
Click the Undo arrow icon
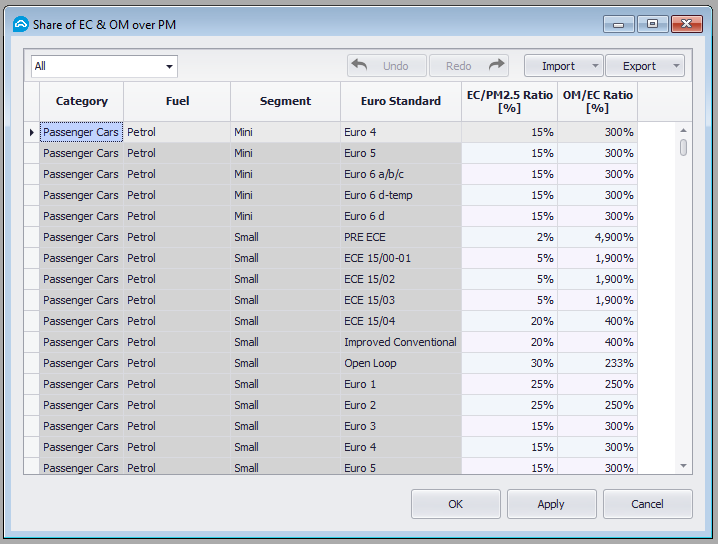point(359,65)
